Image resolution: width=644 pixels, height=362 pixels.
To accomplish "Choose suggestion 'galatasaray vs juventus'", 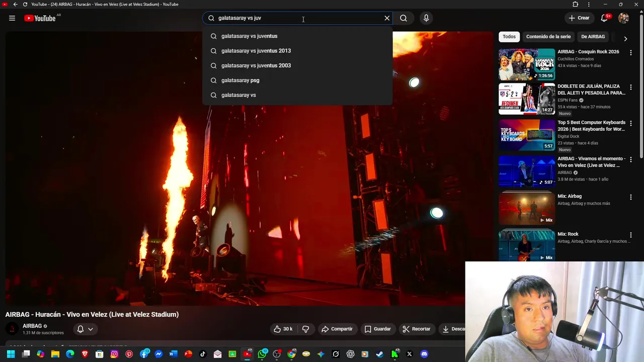I will click(297, 36).
